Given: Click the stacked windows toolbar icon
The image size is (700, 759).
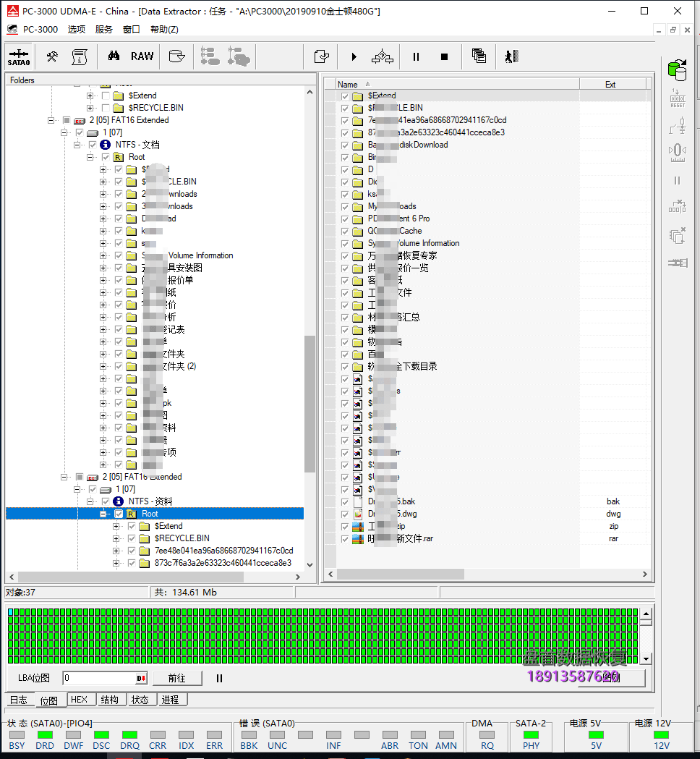Looking at the screenshot, I should click(479, 56).
